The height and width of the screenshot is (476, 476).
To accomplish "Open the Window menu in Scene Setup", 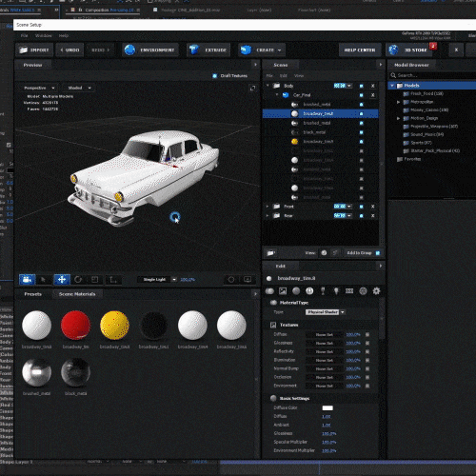I will point(44,35).
